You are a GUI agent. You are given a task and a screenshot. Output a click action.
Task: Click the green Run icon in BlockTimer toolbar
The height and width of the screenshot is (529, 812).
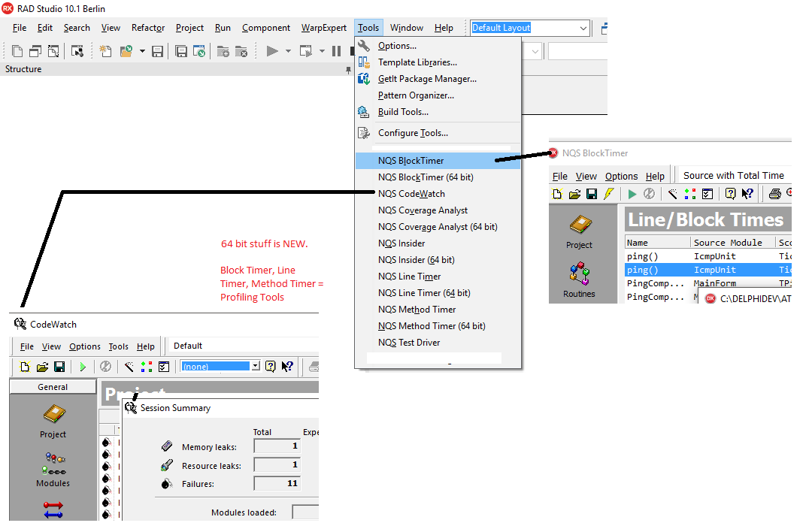click(x=632, y=194)
